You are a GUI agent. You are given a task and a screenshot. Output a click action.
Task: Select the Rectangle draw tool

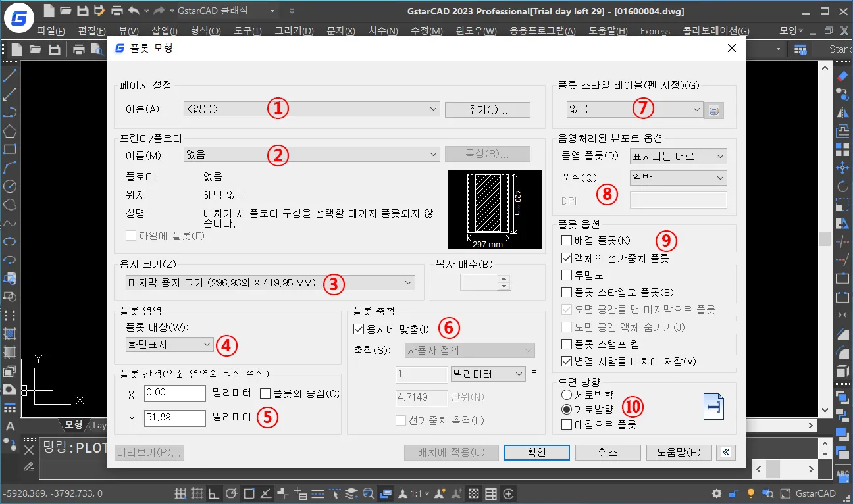[10, 149]
